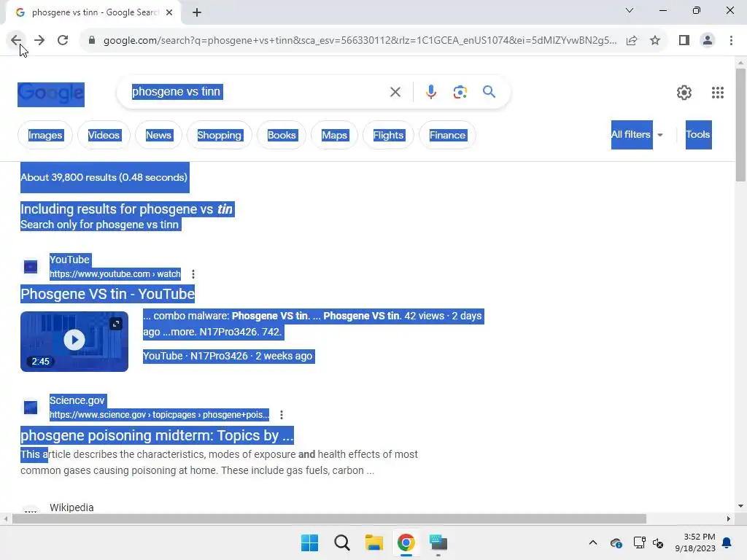Open the search Tools
This screenshot has height=560, width=747.
pos(698,135)
